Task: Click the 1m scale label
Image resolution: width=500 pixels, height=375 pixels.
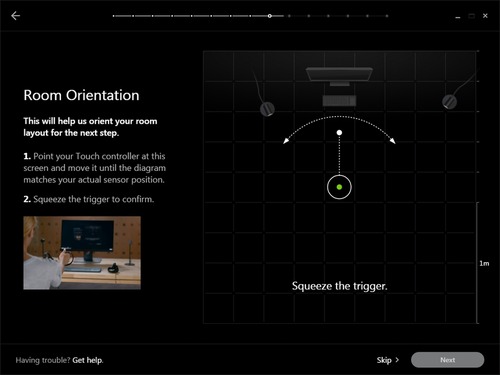Action: (x=484, y=263)
